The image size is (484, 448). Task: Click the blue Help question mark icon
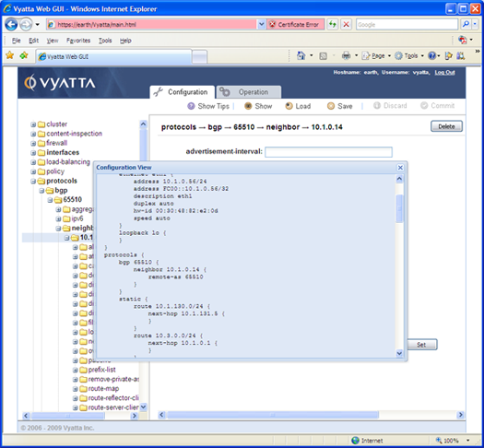431,56
